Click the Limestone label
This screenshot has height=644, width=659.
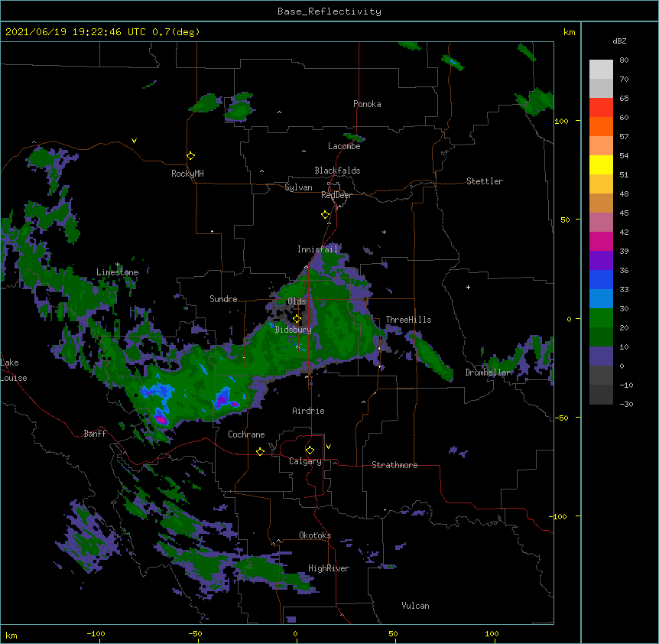click(x=117, y=272)
